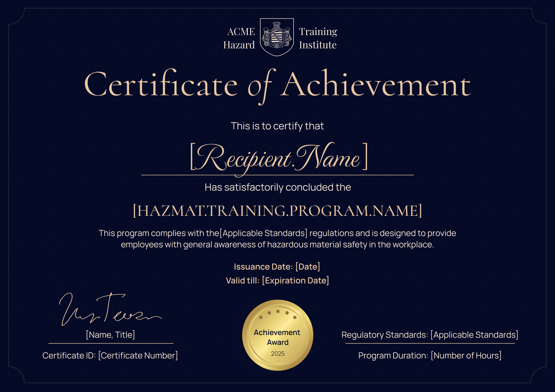This screenshot has width=555, height=392.
Task: Click the [Name, Title] signature line
Action: click(x=110, y=335)
